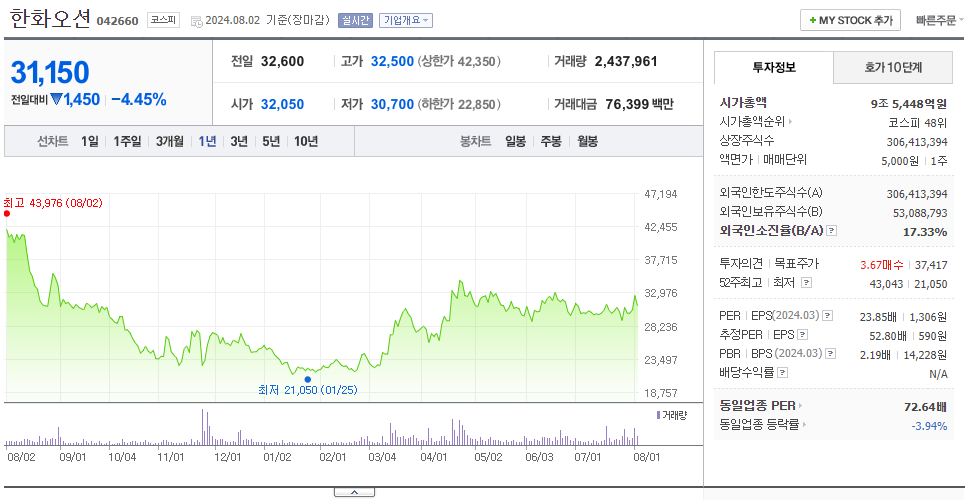Select the 3개월 line chart period
The width and height of the screenshot is (968, 500).
170,141
